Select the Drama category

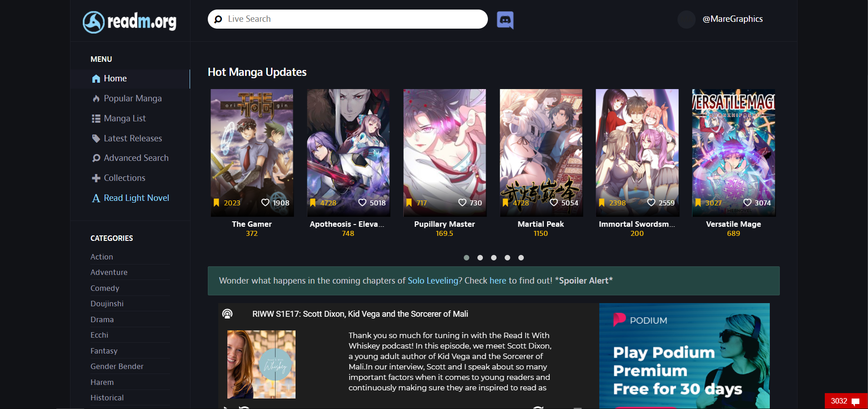click(102, 319)
